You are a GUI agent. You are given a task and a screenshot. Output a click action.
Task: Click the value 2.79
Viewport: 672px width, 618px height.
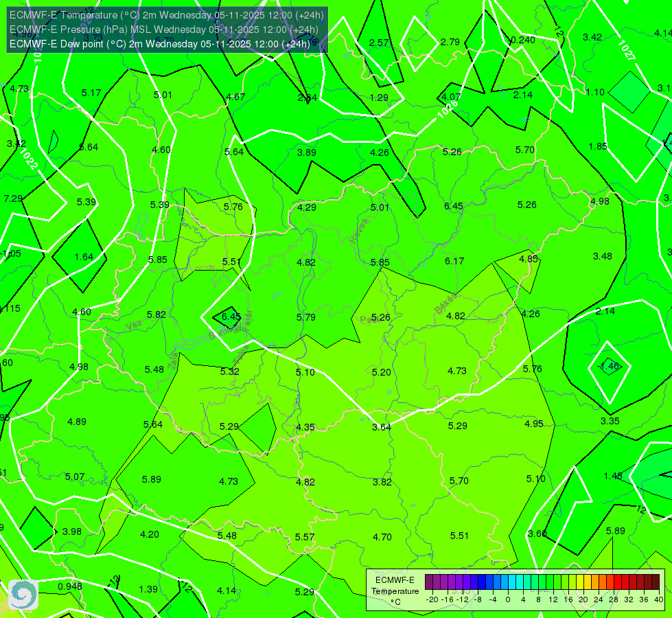tap(450, 42)
